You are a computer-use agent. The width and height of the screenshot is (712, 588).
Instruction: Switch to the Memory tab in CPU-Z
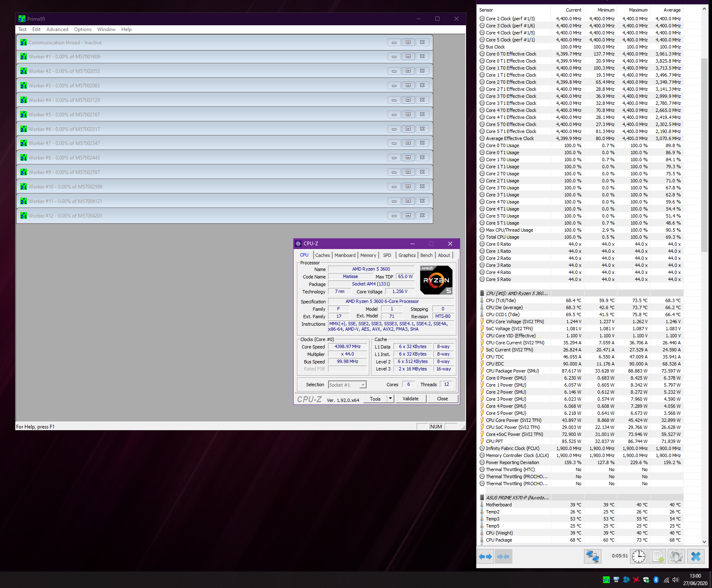[x=368, y=255]
